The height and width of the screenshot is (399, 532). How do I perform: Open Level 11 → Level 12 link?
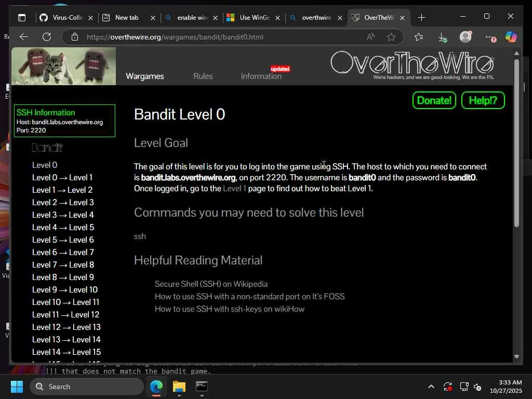[x=65, y=315]
